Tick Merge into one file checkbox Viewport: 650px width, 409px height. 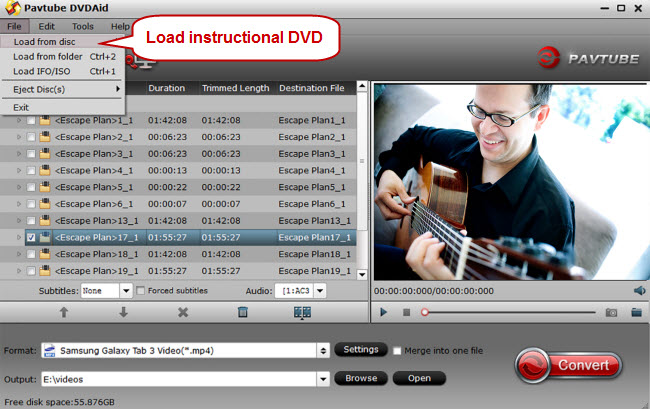(398, 351)
